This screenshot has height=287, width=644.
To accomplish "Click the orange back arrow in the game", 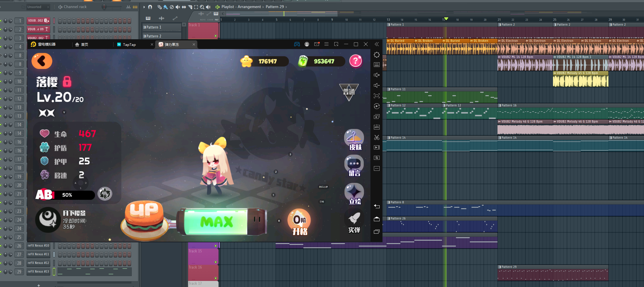I will [42, 61].
